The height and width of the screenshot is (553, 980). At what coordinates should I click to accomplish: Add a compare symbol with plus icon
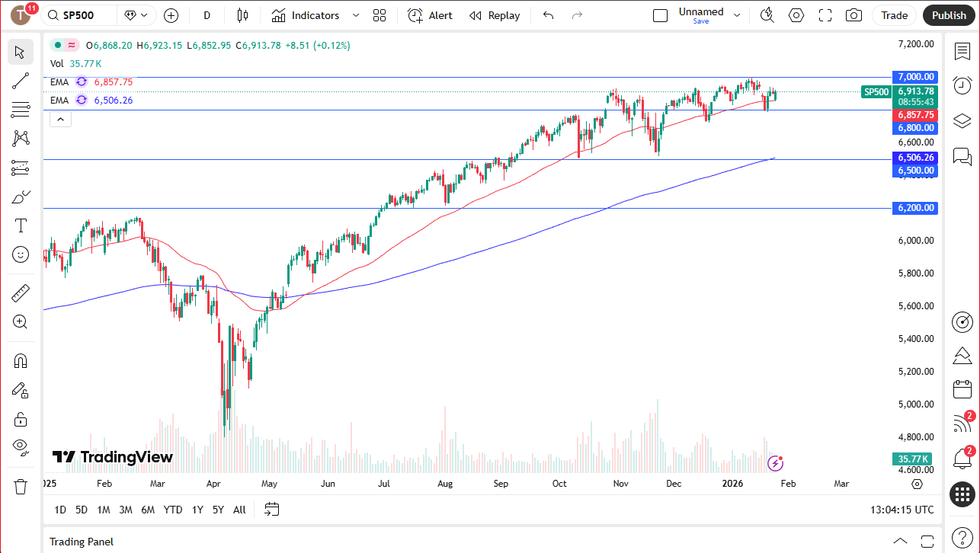click(x=171, y=15)
